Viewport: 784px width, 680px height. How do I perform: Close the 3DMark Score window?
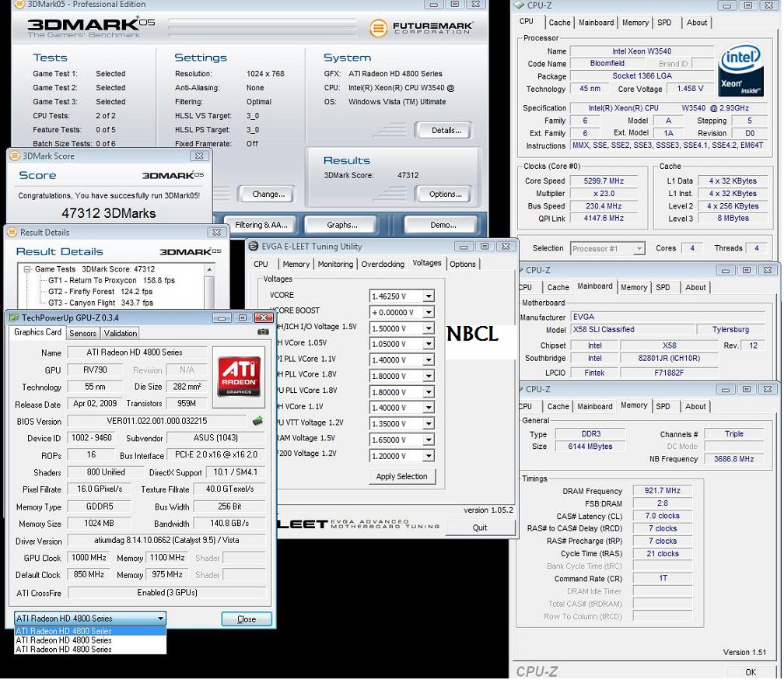(x=199, y=156)
